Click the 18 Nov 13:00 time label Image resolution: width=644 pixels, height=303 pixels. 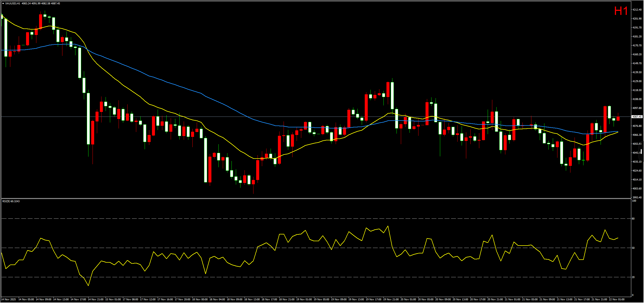pyautogui.click(x=252, y=299)
